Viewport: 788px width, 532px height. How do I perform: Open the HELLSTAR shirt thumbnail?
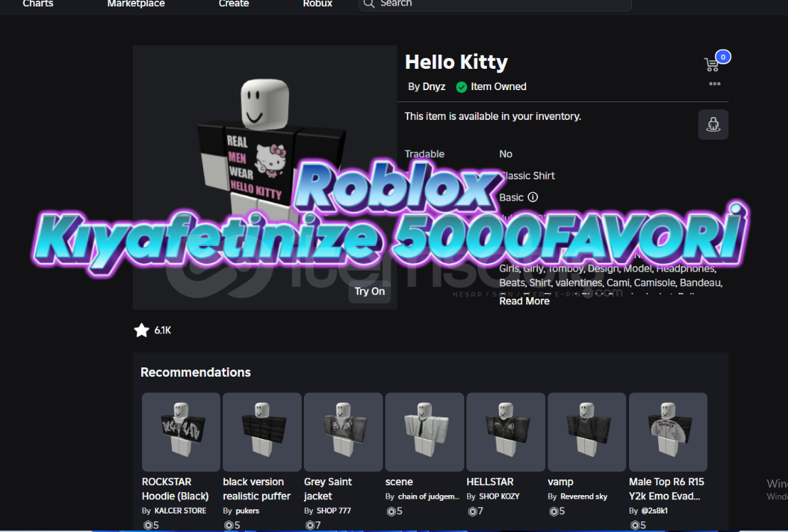(x=505, y=432)
